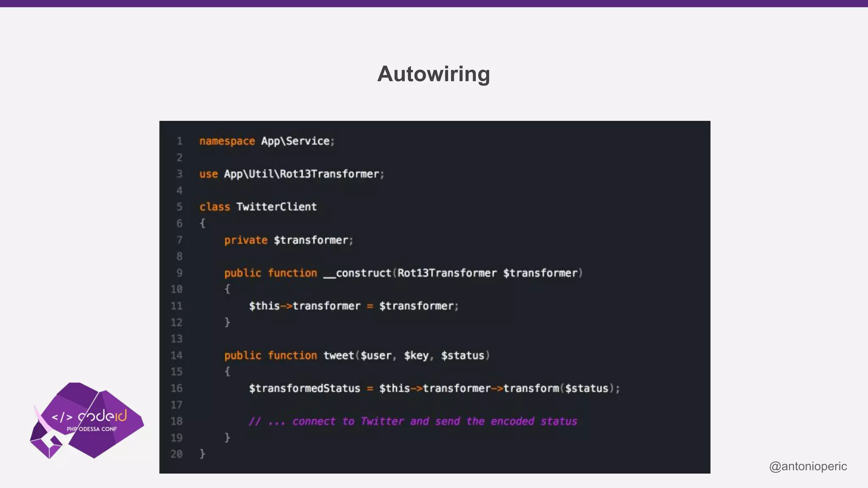Click the closing brace on line 12
Screen dimensions: 868x488
click(227, 322)
